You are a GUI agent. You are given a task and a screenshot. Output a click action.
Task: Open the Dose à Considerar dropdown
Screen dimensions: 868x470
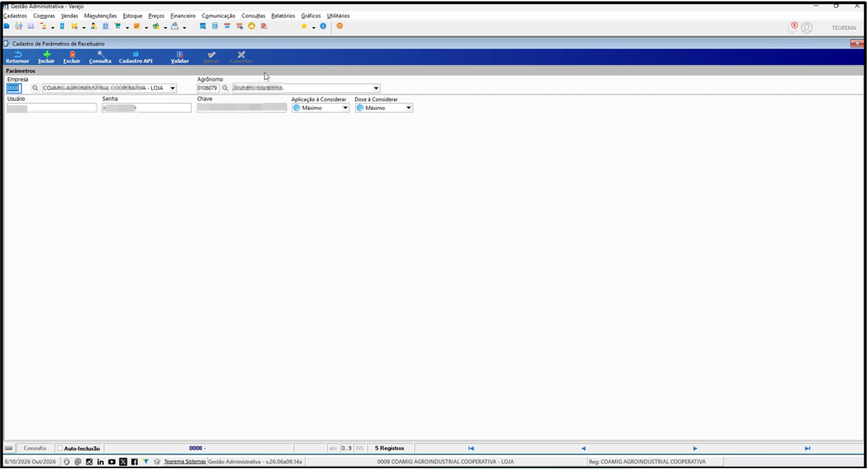click(409, 108)
